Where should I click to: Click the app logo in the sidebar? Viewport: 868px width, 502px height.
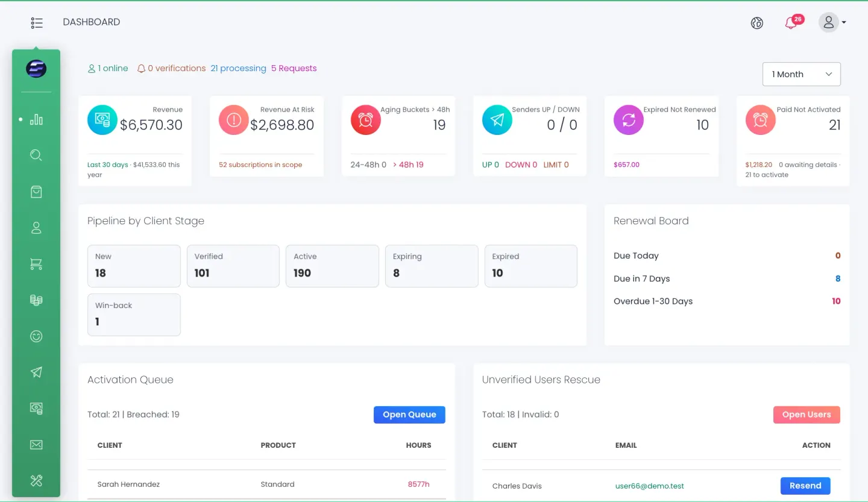click(x=36, y=69)
